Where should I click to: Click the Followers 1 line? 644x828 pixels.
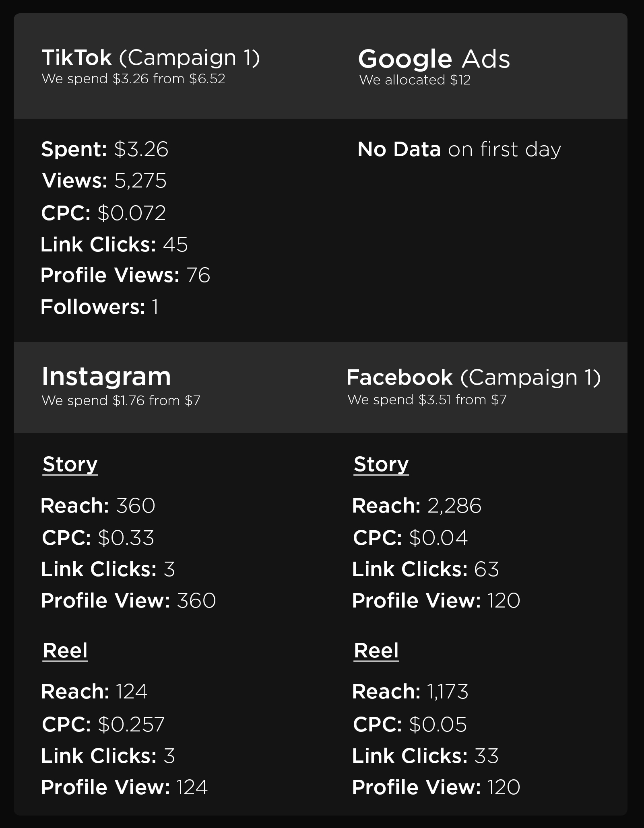point(99,307)
